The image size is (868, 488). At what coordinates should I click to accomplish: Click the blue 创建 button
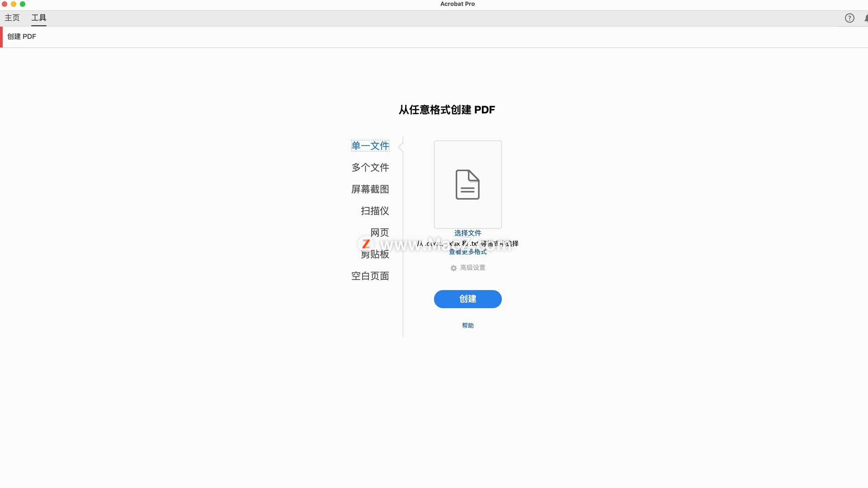point(468,299)
